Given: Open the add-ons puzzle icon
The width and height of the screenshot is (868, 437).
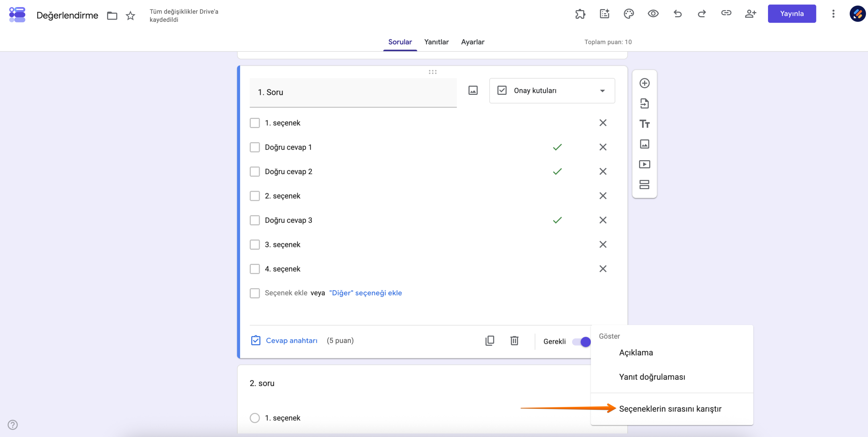Looking at the screenshot, I should (x=580, y=14).
